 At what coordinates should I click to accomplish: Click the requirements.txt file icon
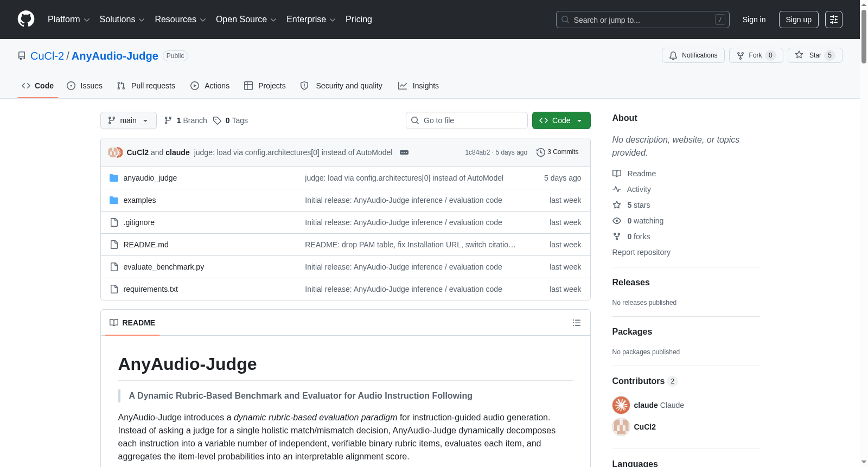click(114, 289)
